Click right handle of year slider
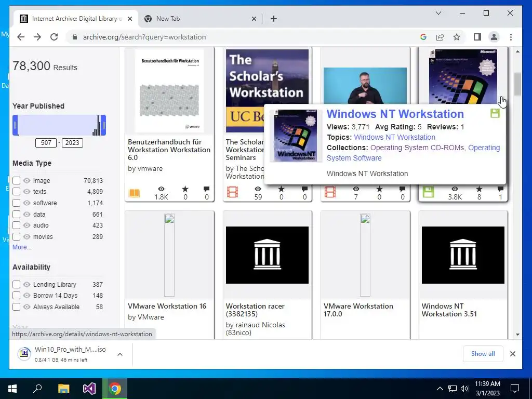The image size is (532, 399). point(103,125)
